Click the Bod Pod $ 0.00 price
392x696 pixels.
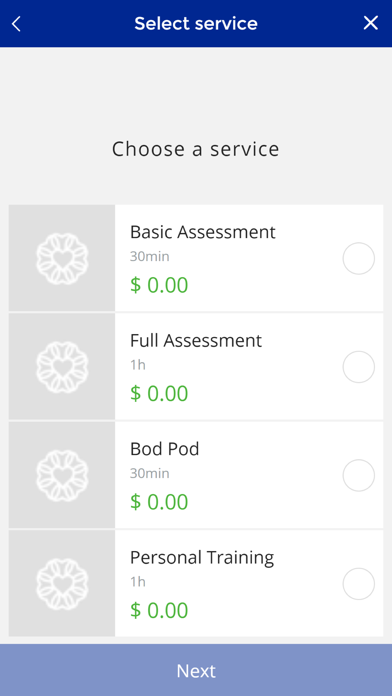(159, 502)
